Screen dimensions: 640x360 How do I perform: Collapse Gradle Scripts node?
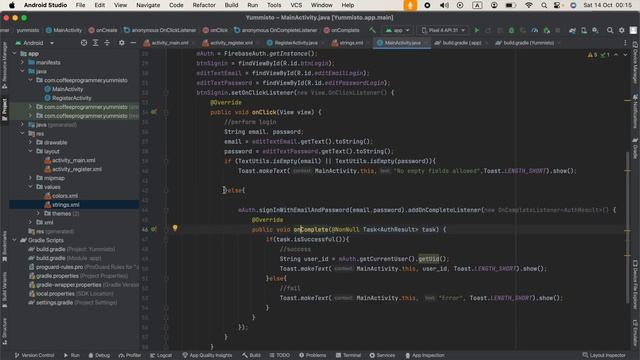pyautogui.click(x=14, y=240)
